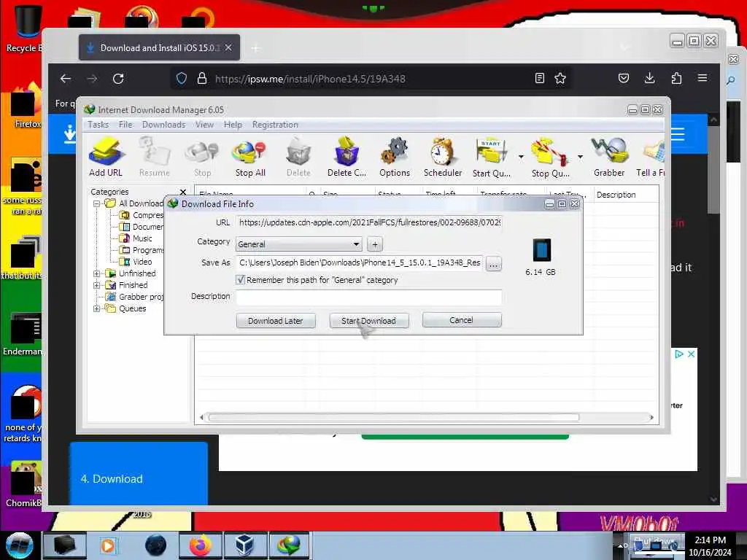Close the webpage advertisement
This screenshot has height=560, width=747.
tap(692, 354)
